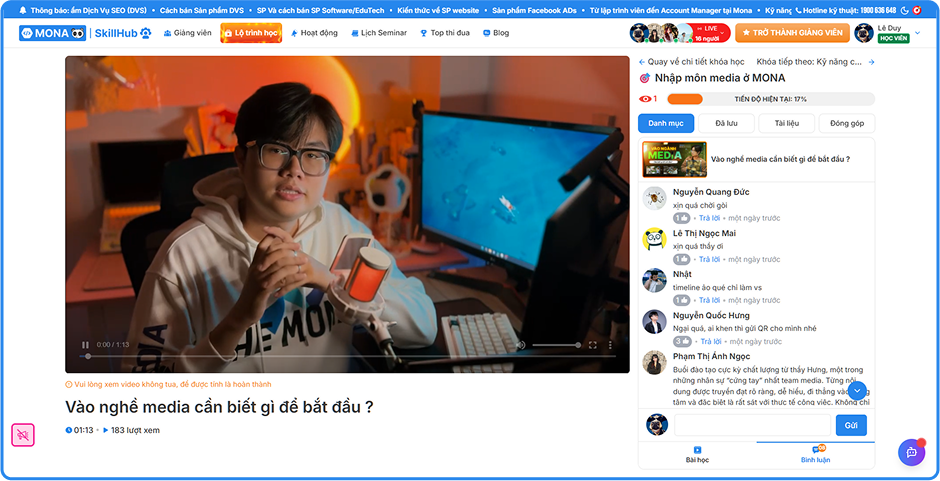Pause the video
The width and height of the screenshot is (940, 481).
(x=85, y=345)
